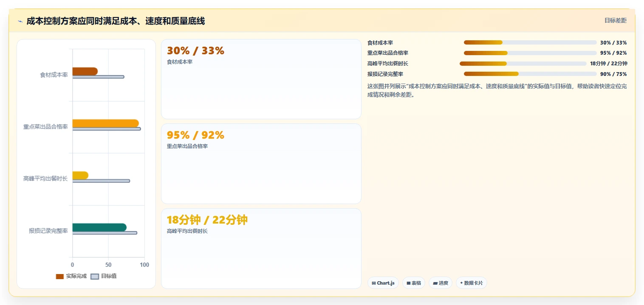Click the 进度 tag chip
This screenshot has width=644, height=305.
(441, 283)
